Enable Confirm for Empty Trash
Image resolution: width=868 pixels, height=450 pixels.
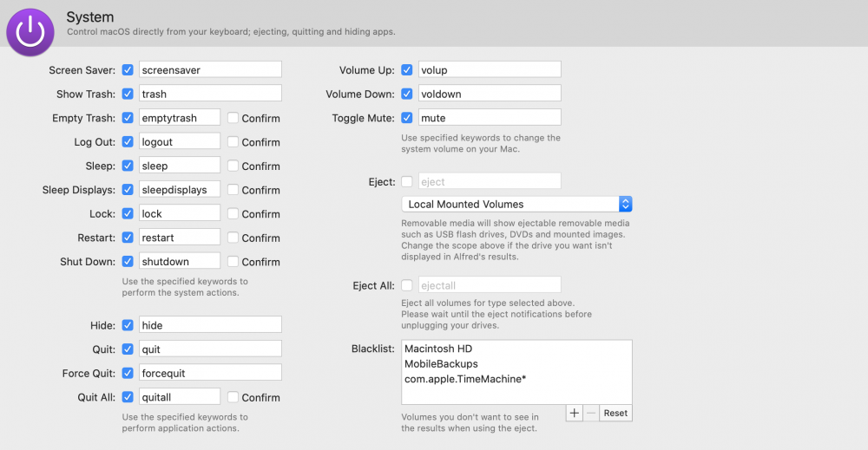233,118
